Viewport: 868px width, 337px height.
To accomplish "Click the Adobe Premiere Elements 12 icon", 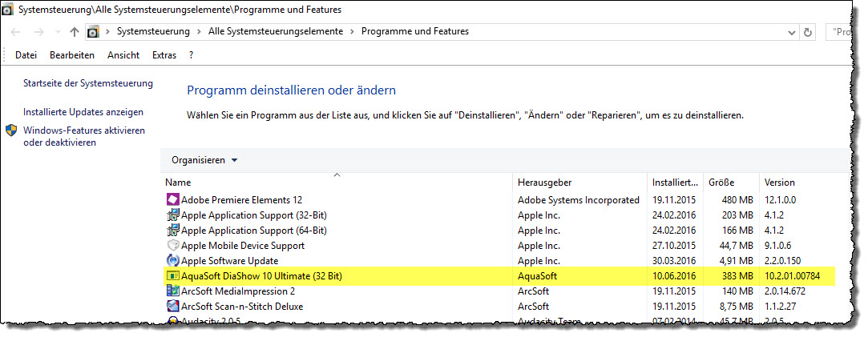I will point(172,199).
